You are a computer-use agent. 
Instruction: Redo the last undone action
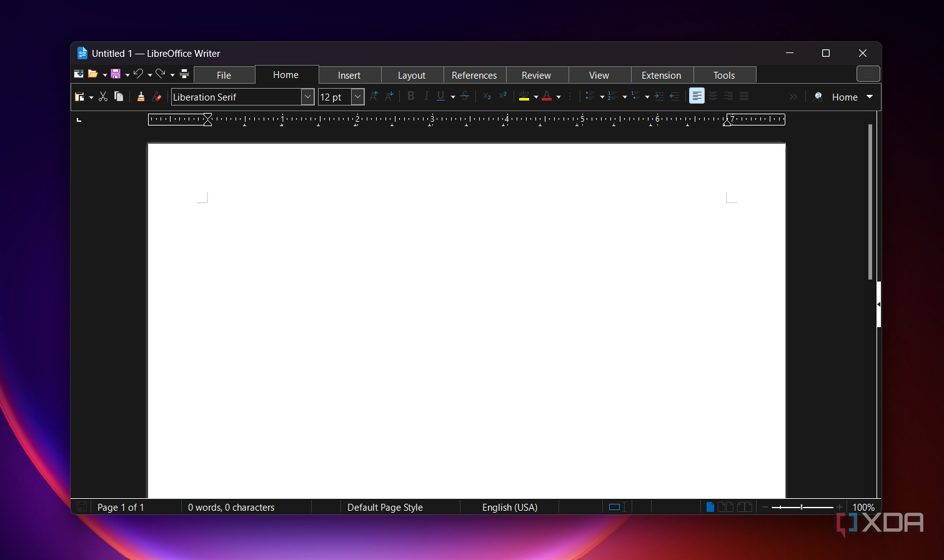click(x=161, y=74)
